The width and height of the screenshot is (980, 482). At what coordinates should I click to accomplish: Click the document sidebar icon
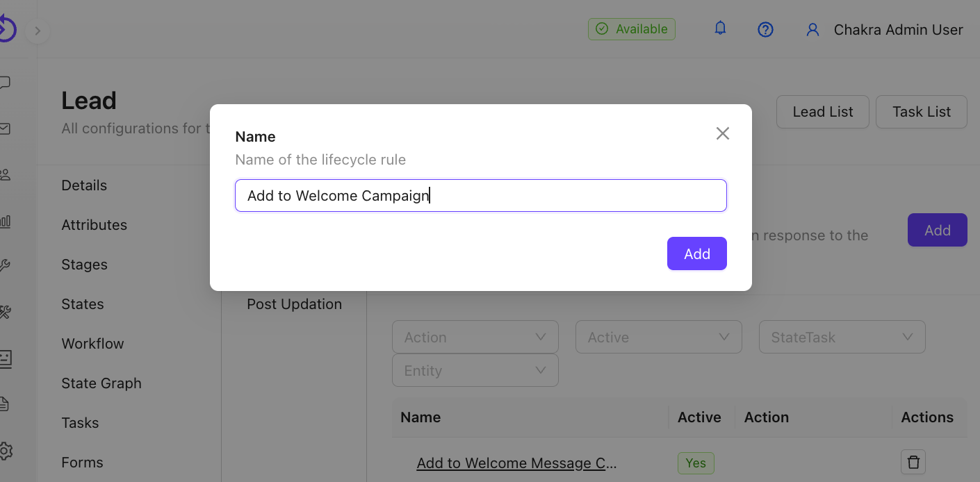(6, 404)
